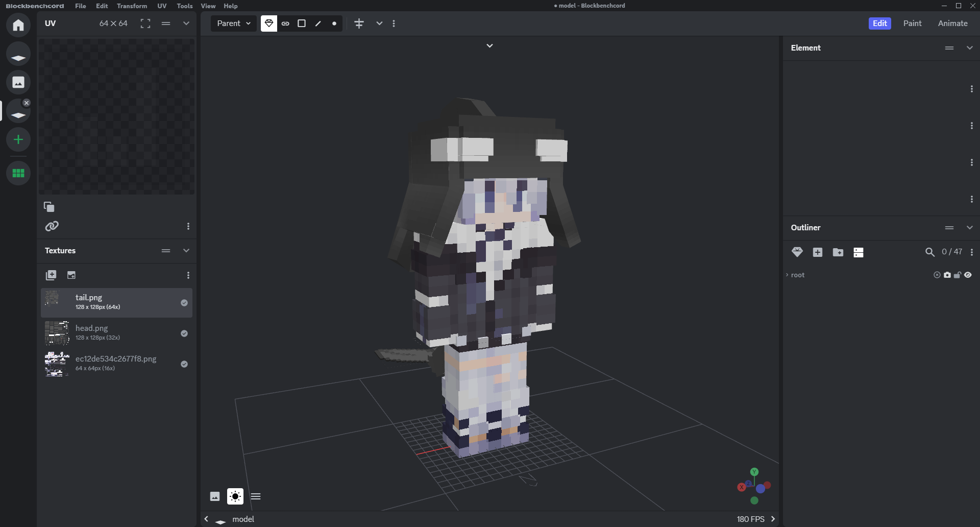Click the green plus add button
The image size is (980, 527).
(18, 139)
